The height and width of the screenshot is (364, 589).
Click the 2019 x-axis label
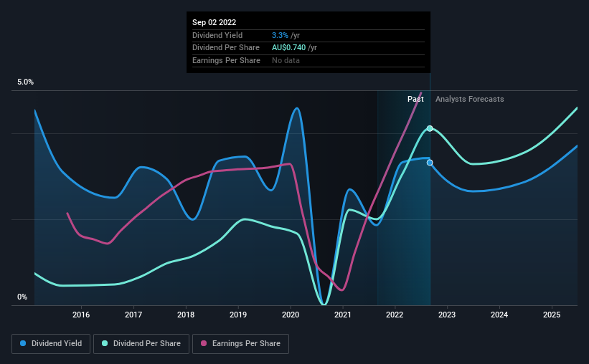tap(238, 315)
